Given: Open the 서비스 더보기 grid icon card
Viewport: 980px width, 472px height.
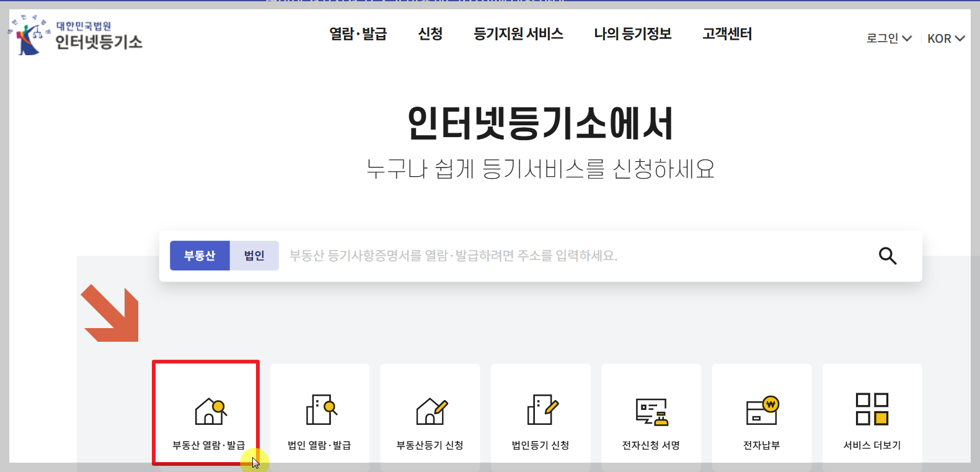Looking at the screenshot, I should [872, 417].
